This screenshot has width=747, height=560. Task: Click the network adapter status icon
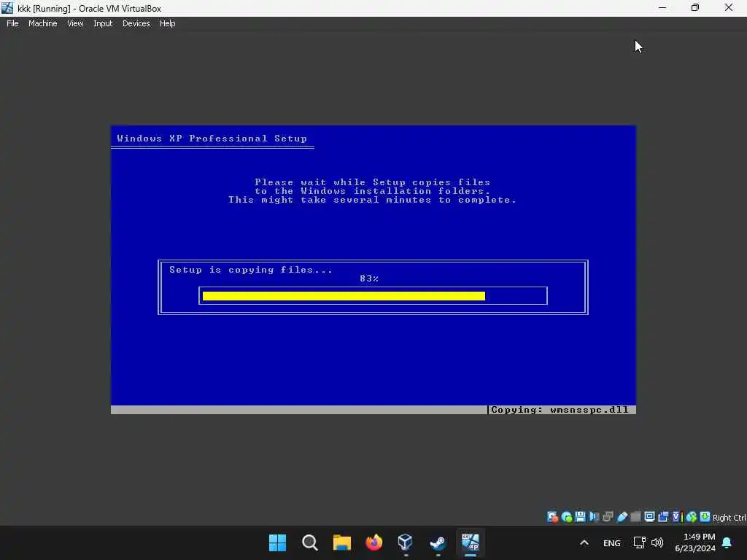coord(608,517)
